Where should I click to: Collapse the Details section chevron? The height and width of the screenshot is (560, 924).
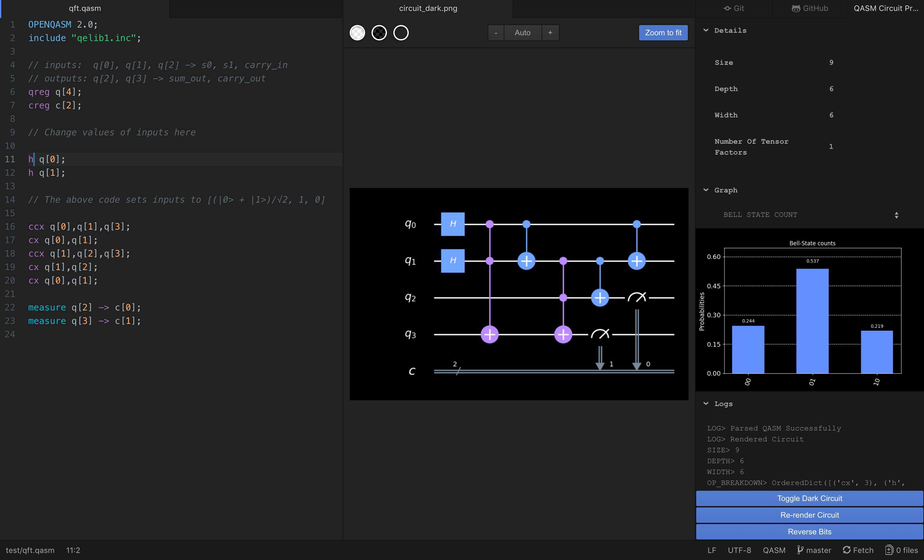(x=706, y=30)
